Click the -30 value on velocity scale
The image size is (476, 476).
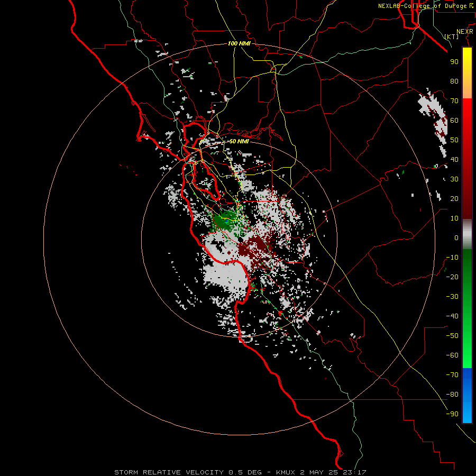[x=452, y=297]
